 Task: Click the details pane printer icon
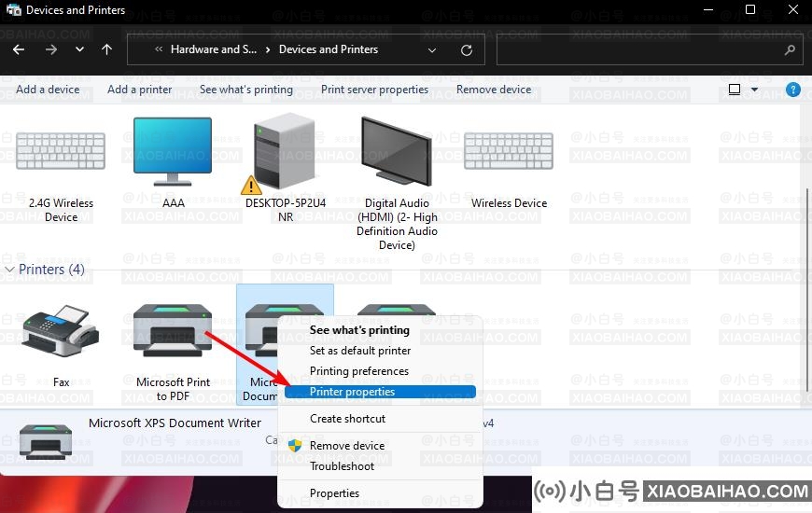coord(46,441)
